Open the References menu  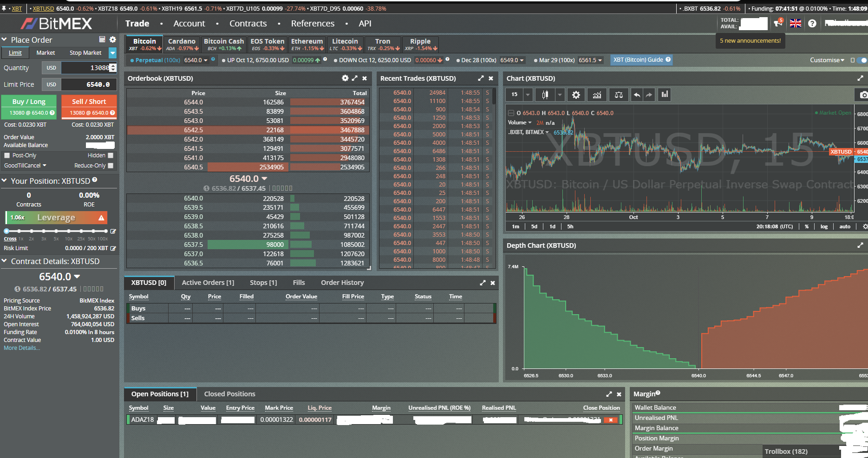coord(313,23)
